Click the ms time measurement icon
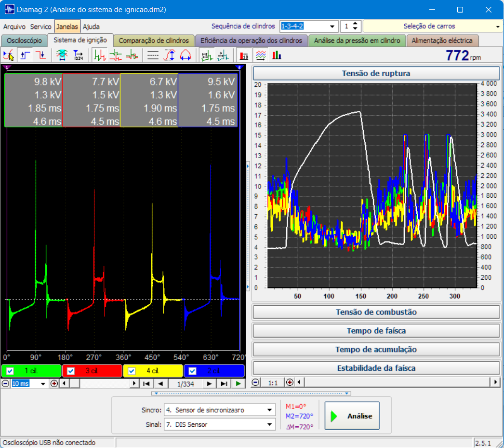The width and height of the screenshot is (504, 448). coord(207,55)
